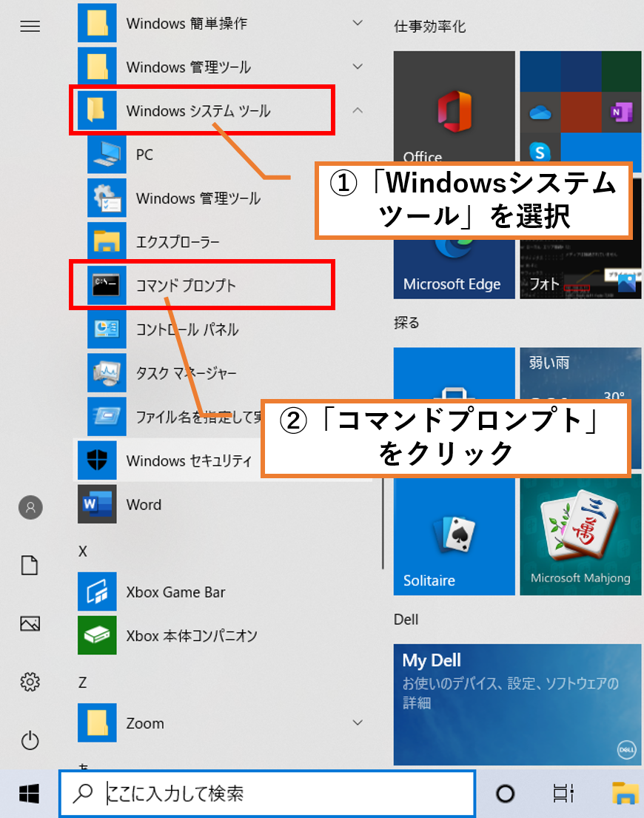Click the 仕事効率化 group title

click(x=429, y=27)
